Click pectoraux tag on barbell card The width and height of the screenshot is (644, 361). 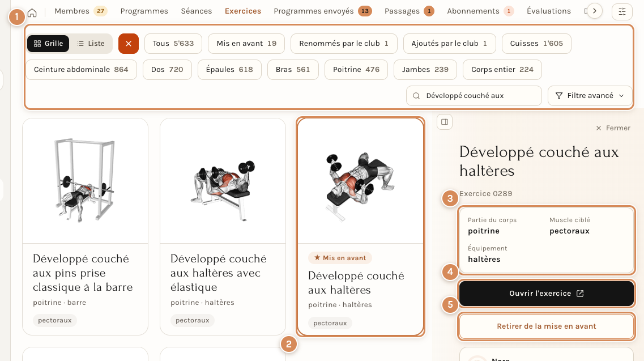pos(54,320)
